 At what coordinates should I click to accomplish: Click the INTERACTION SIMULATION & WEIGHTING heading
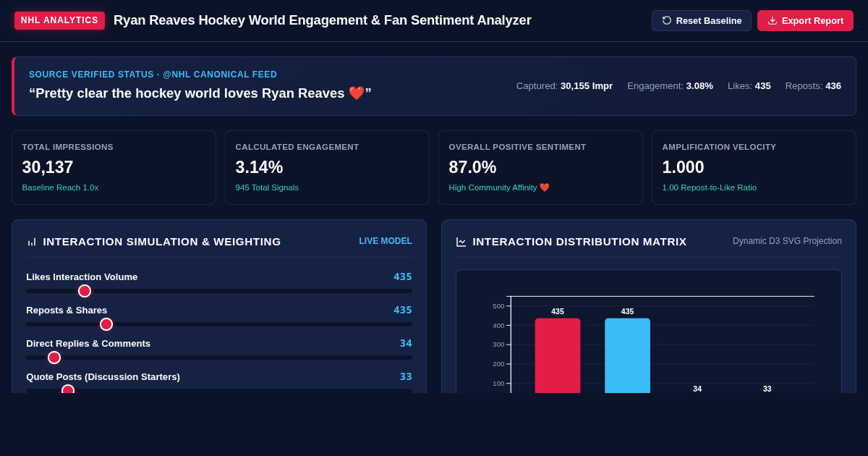point(162,242)
